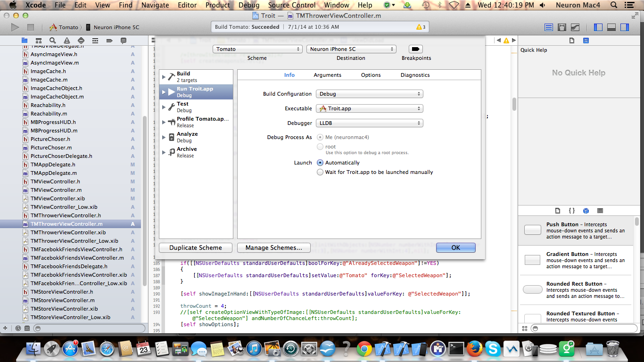This screenshot has width=644, height=362.
Task: Open Safari from the Dock
Action: click(107, 349)
